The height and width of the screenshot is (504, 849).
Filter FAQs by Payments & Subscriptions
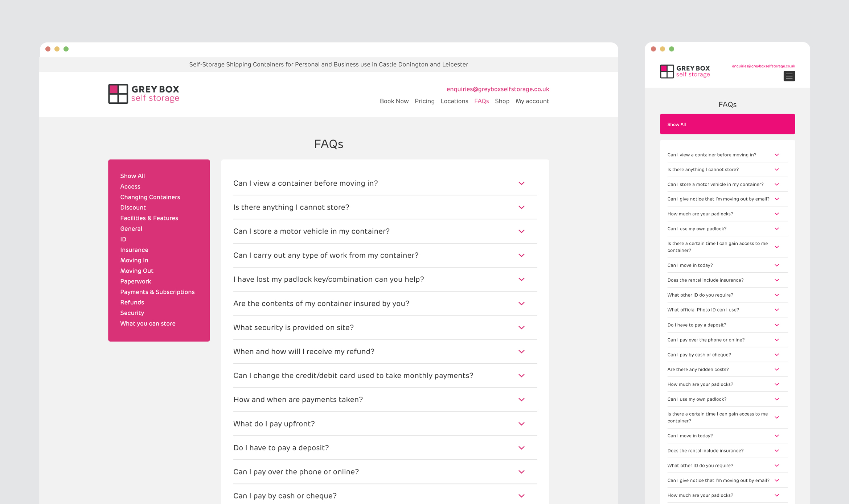pos(157,292)
